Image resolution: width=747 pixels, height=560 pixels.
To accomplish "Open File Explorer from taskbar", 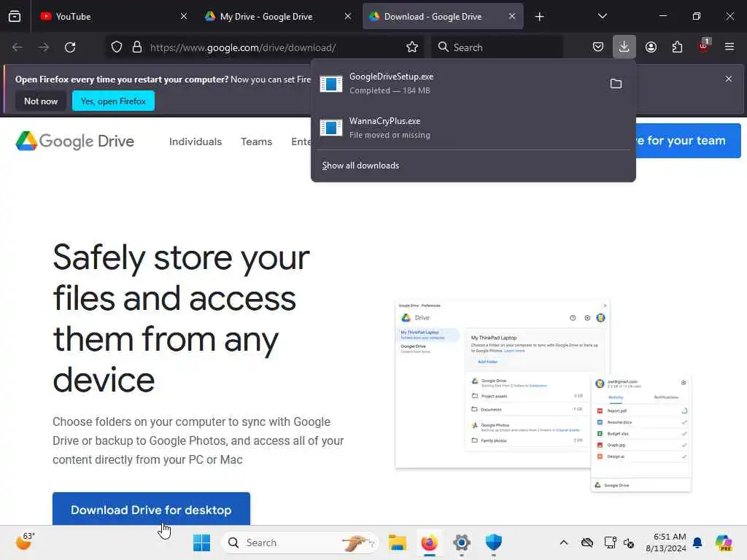I will [397, 542].
